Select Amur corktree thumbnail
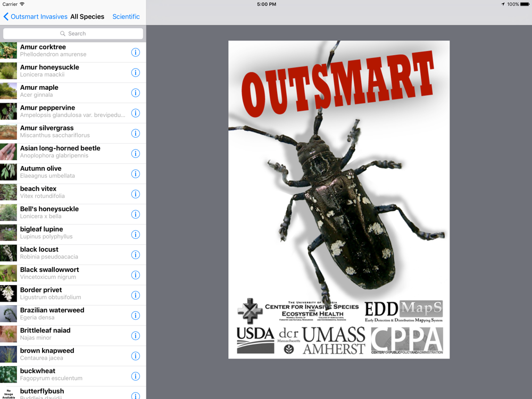This screenshot has width=532, height=399. click(x=8, y=50)
